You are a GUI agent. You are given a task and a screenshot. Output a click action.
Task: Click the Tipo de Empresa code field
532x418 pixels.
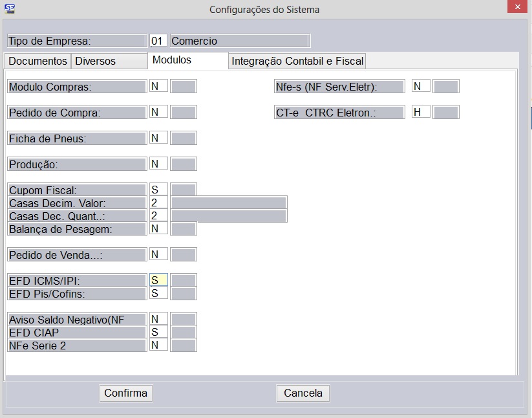tap(158, 41)
